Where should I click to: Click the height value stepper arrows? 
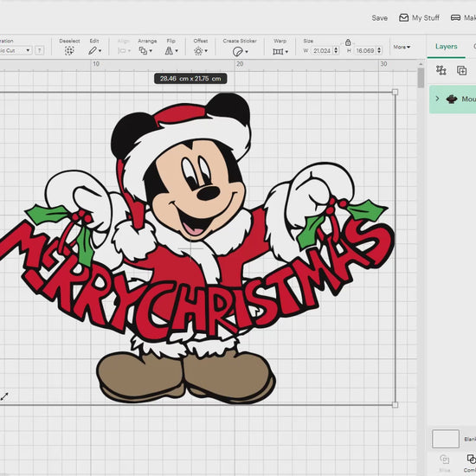[379, 50]
